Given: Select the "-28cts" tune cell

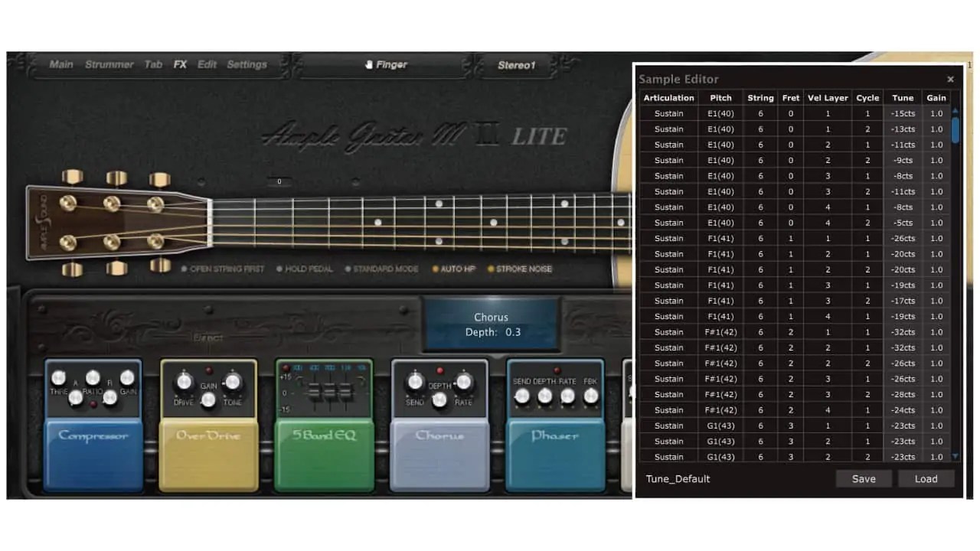Looking at the screenshot, I should point(903,395).
